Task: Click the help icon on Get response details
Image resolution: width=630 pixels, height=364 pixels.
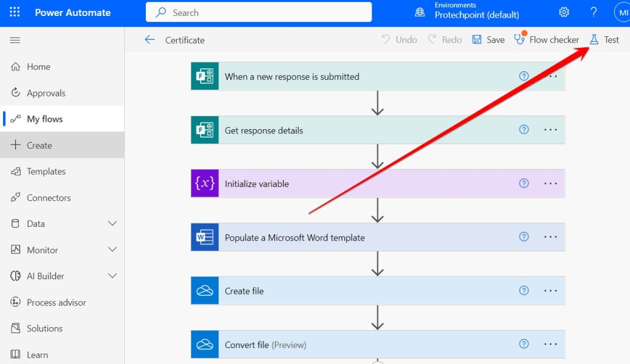Action: pyautogui.click(x=524, y=130)
